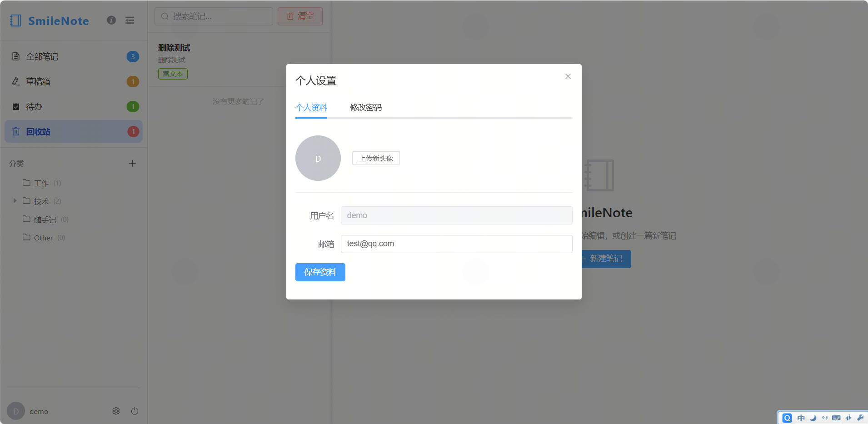This screenshot has height=424, width=868.
Task: Select the Other category label
Action: [43, 238]
